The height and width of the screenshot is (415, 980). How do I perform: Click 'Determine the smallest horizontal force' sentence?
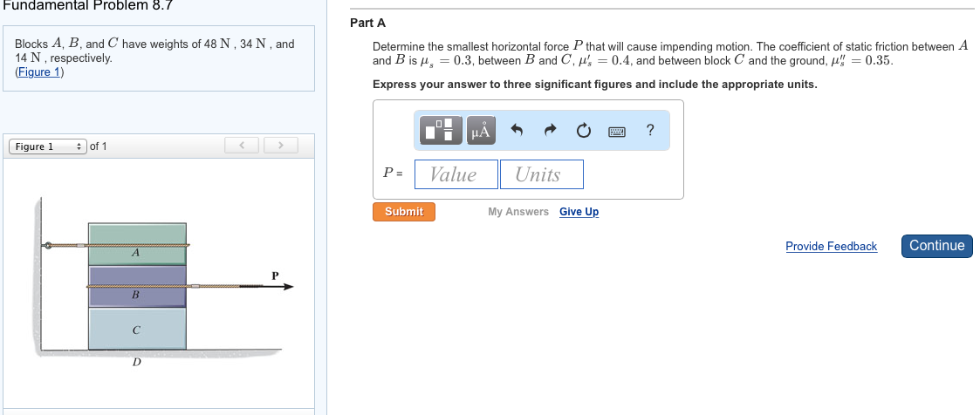pos(670,54)
